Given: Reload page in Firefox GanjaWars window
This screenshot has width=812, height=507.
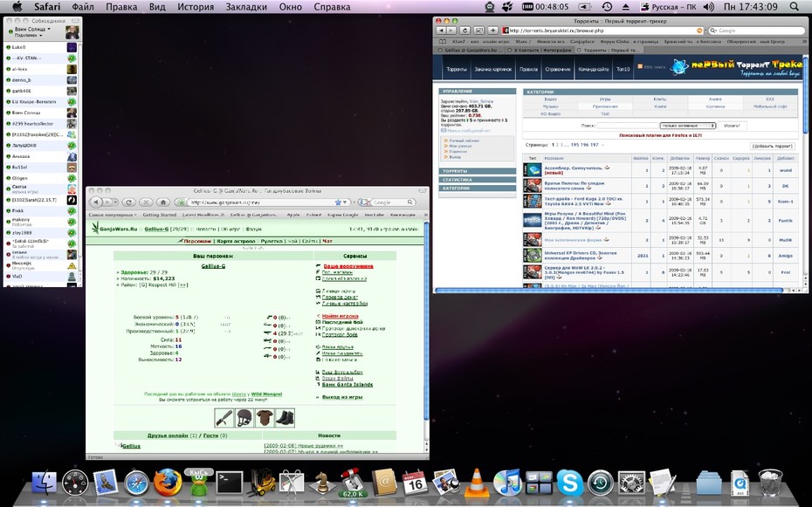Looking at the screenshot, I should click(x=129, y=202).
